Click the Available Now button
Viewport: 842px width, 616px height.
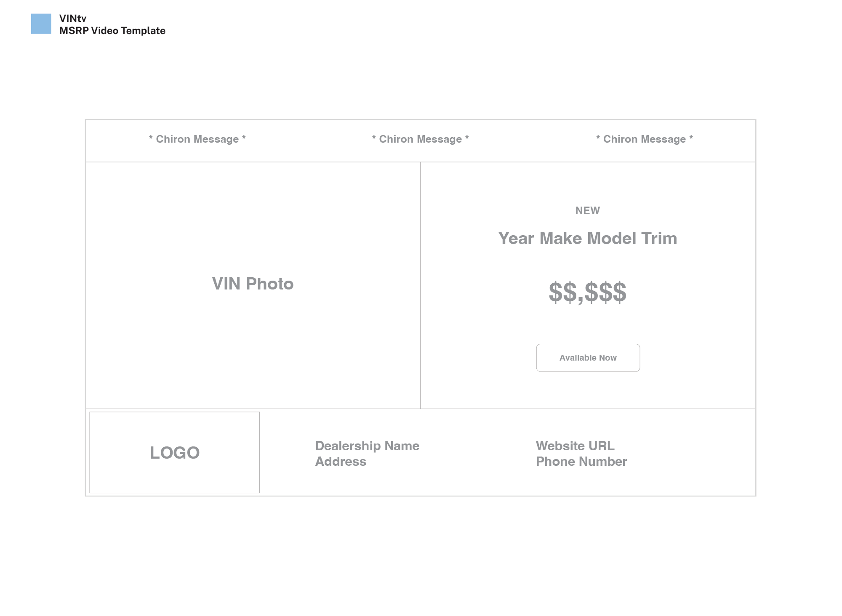click(x=588, y=358)
